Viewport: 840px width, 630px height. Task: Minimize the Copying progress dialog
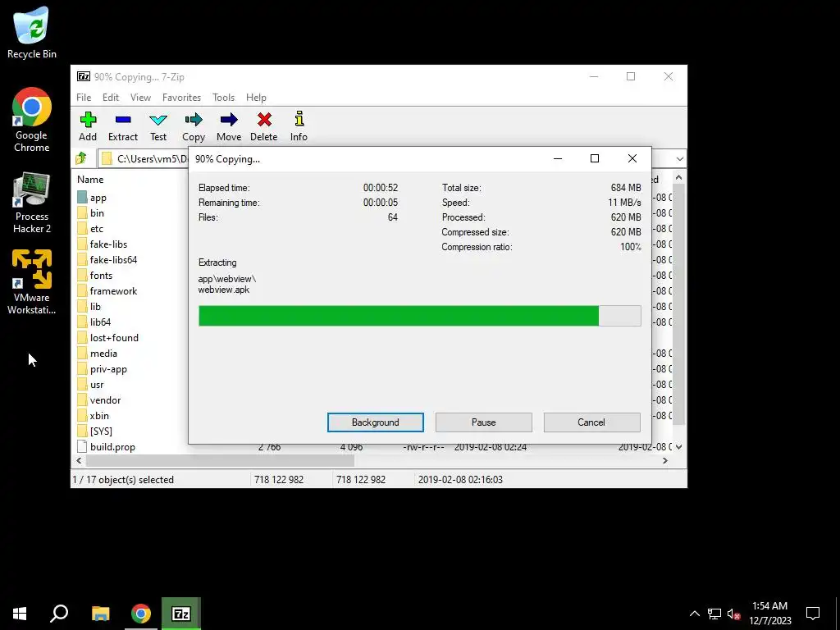558,158
